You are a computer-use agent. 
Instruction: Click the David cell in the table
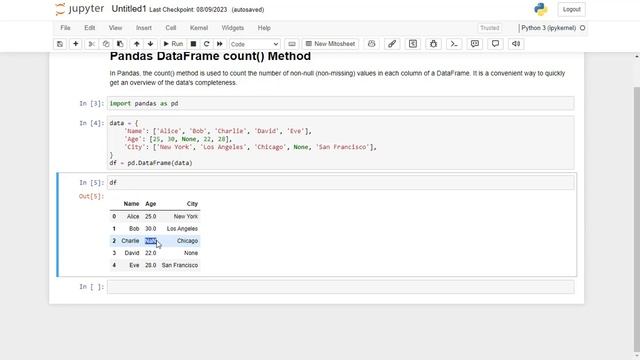[x=132, y=253]
